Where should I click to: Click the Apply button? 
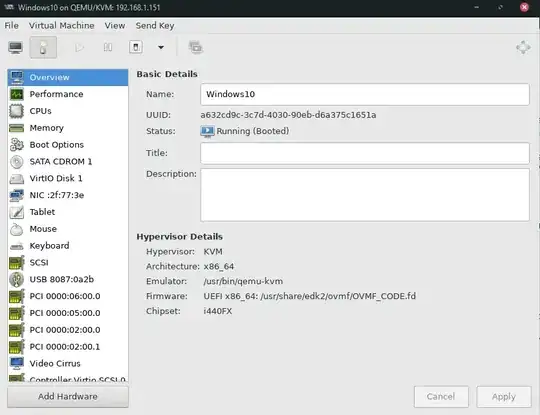(504, 397)
